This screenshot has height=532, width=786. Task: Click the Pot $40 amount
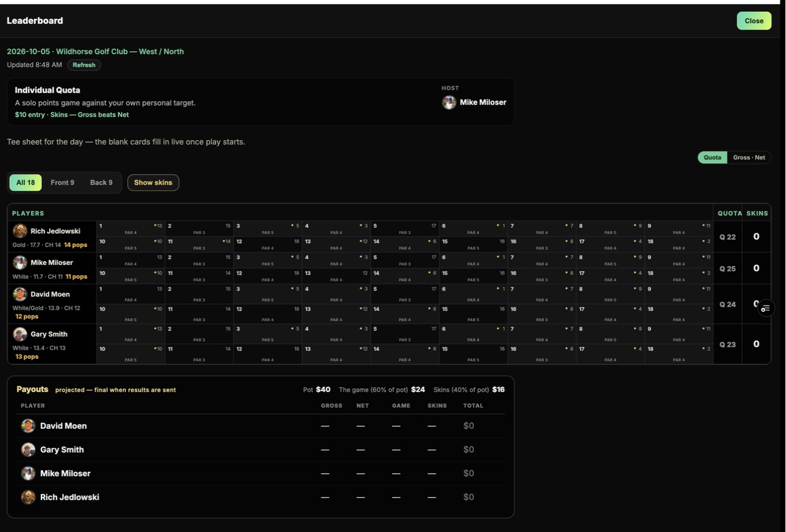pyautogui.click(x=323, y=389)
